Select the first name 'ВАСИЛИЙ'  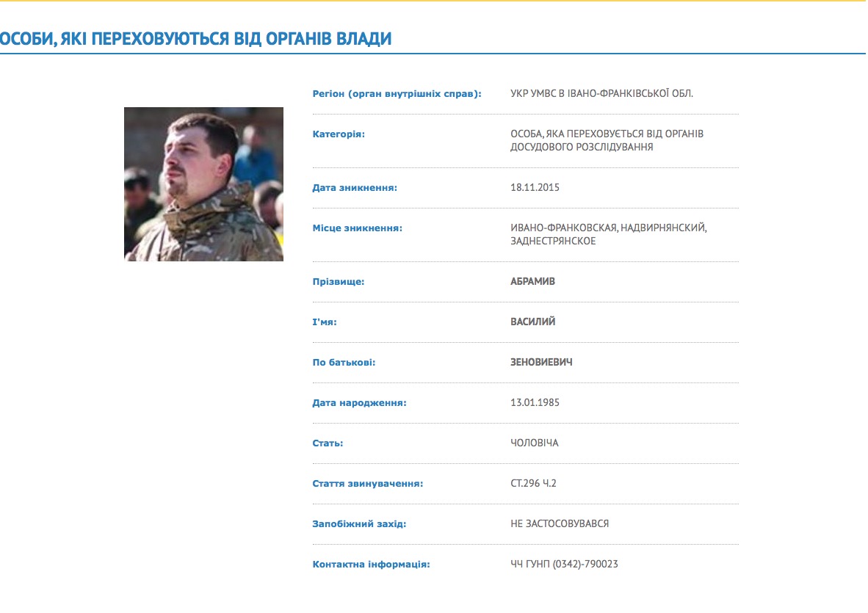point(532,322)
